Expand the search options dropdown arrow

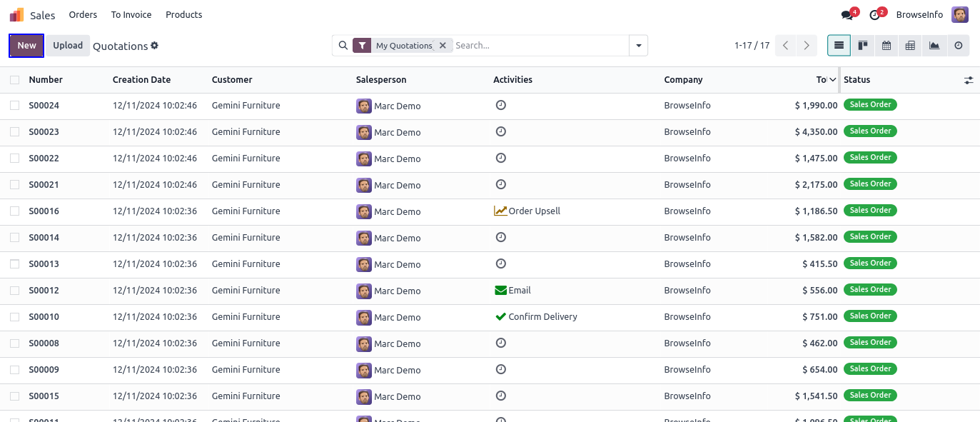(638, 46)
